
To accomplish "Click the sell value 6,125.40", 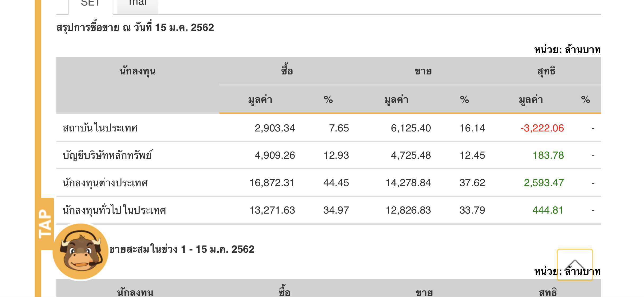I will click(411, 128).
